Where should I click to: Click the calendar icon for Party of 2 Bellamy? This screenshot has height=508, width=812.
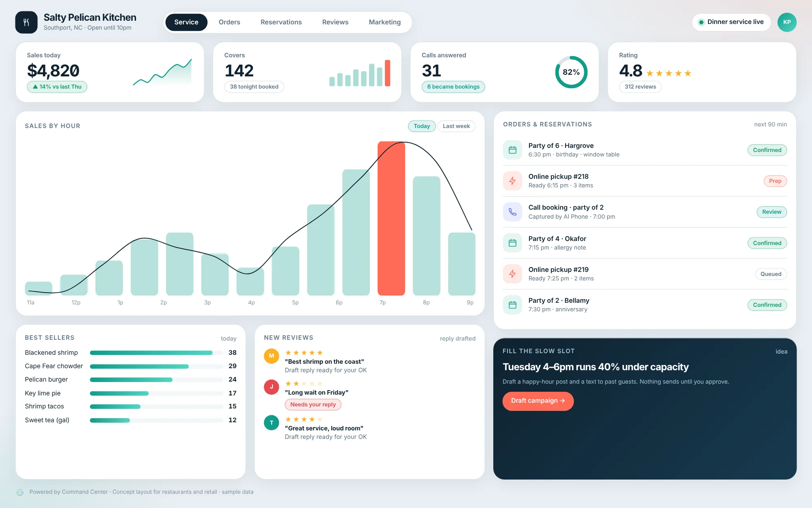512,305
